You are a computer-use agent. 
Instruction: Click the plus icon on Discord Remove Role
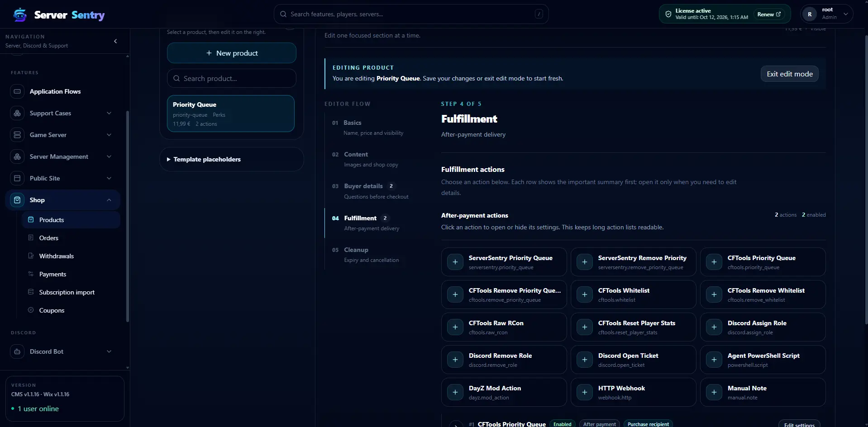[455, 360]
